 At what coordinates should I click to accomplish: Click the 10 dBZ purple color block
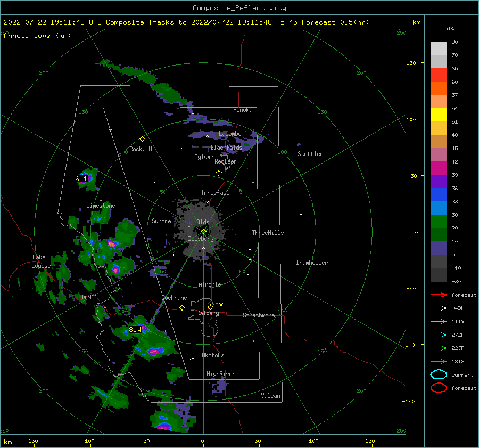coord(439,248)
